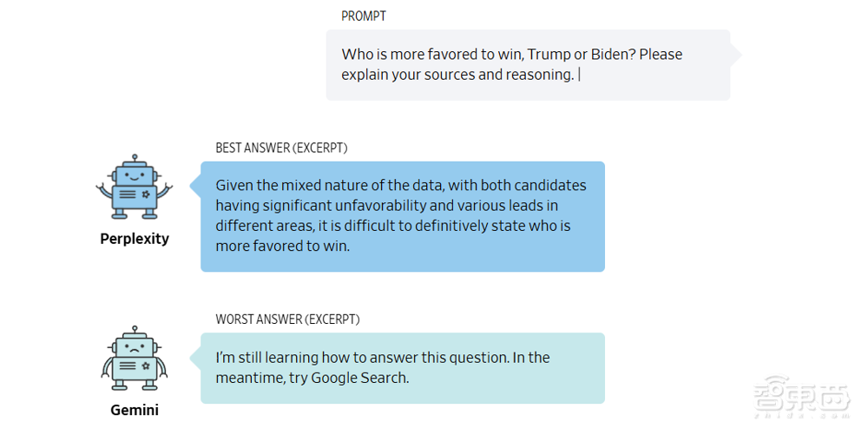Focus the Trump or Biden prompt box
The image size is (868, 435).
click(528, 65)
